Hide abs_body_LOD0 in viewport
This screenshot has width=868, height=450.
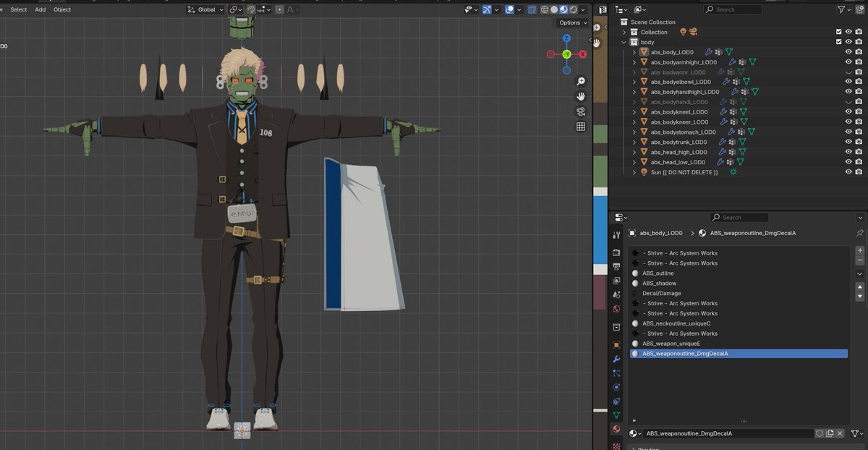(848, 52)
